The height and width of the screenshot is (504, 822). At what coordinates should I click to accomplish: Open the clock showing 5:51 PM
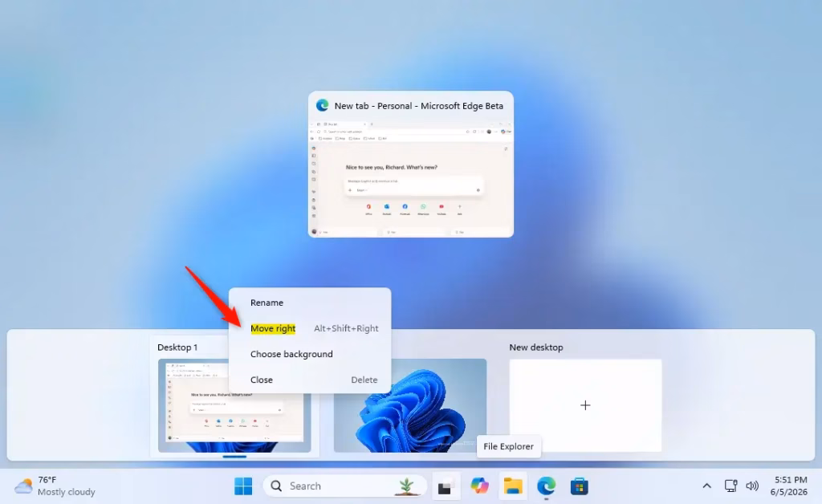(789, 486)
